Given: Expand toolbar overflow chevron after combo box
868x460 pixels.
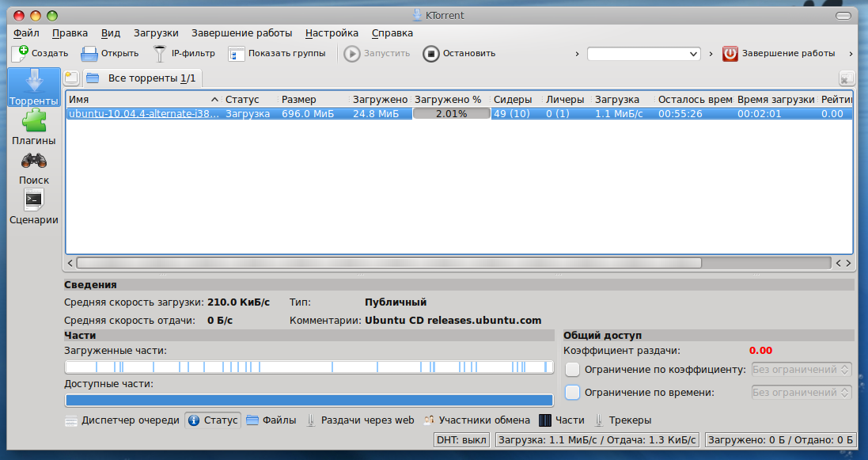Looking at the screenshot, I should pyautogui.click(x=711, y=54).
